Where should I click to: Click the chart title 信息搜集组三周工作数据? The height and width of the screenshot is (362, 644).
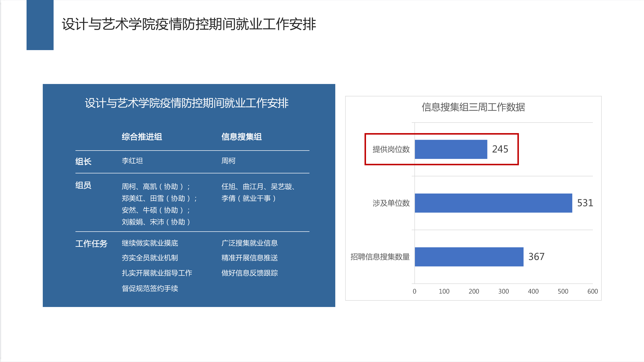(473, 107)
